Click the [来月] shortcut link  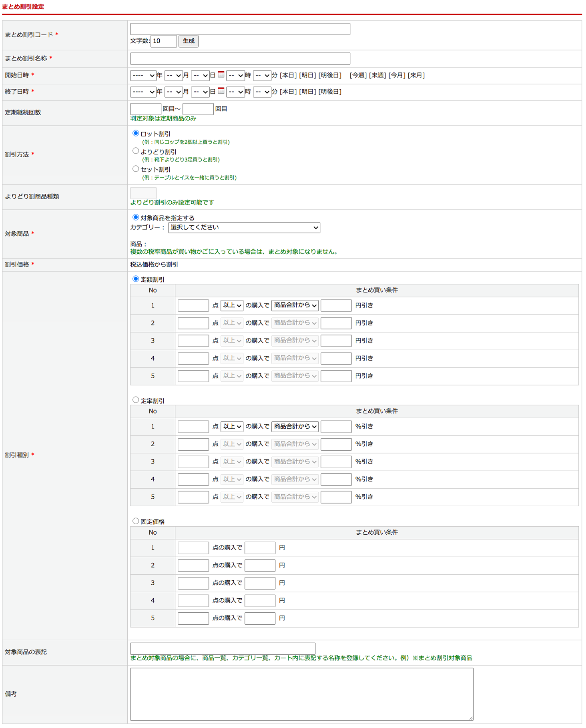416,75
